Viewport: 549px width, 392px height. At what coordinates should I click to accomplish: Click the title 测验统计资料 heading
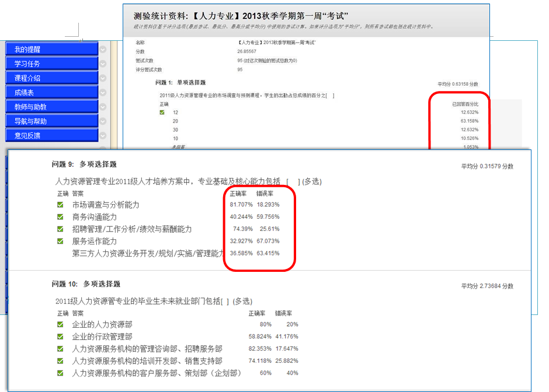tap(241, 16)
